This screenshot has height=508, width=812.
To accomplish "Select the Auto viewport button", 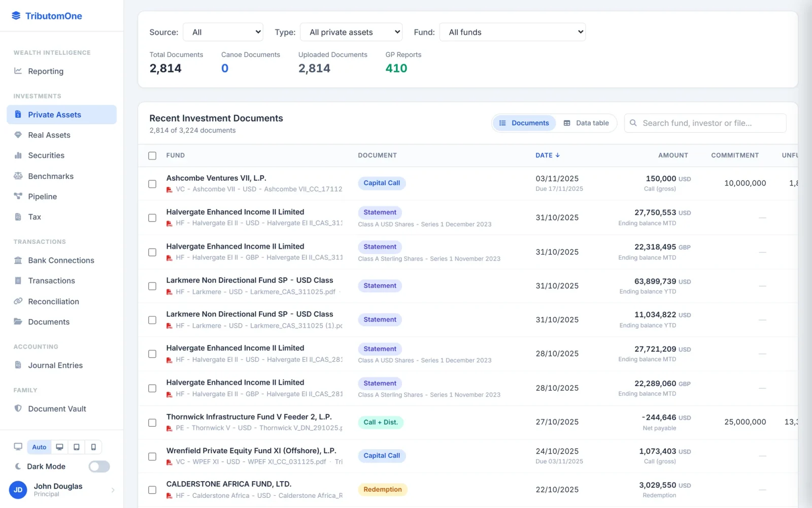I will point(39,447).
